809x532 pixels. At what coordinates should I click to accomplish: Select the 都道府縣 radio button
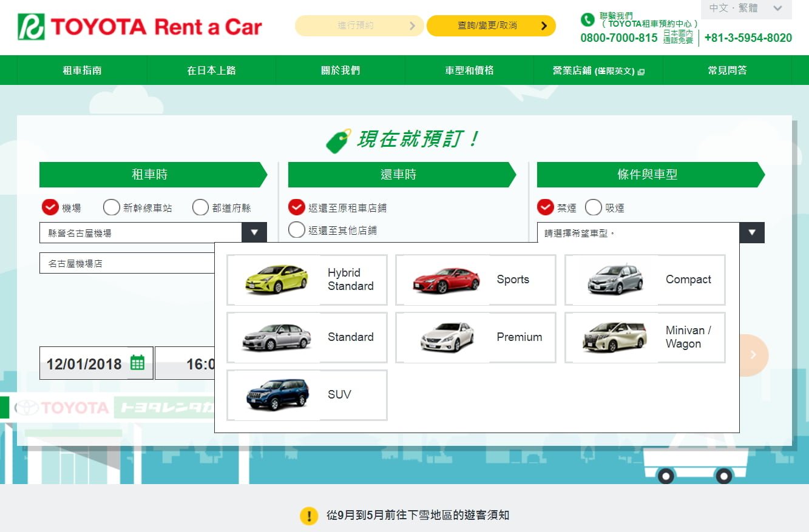pyautogui.click(x=200, y=207)
